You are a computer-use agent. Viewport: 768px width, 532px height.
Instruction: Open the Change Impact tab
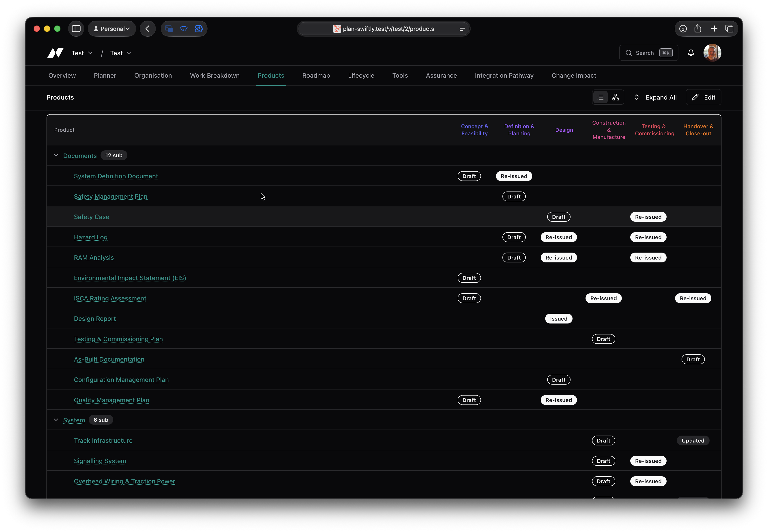[x=573, y=76]
